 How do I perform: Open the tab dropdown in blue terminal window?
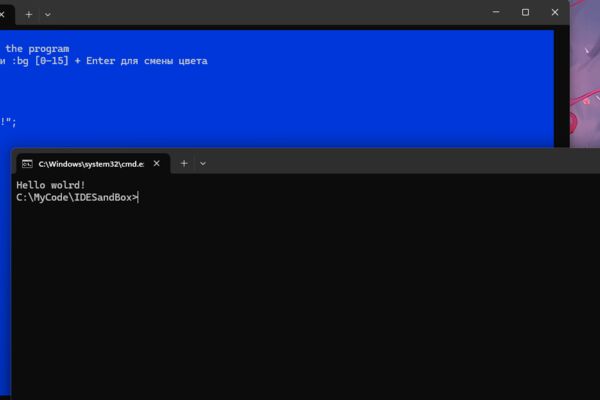click(47, 15)
